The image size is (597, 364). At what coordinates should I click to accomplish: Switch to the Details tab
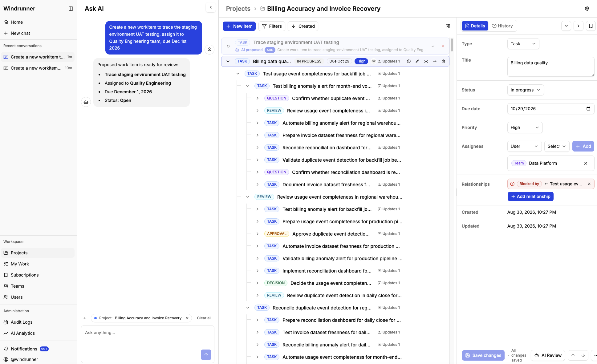coord(475,26)
